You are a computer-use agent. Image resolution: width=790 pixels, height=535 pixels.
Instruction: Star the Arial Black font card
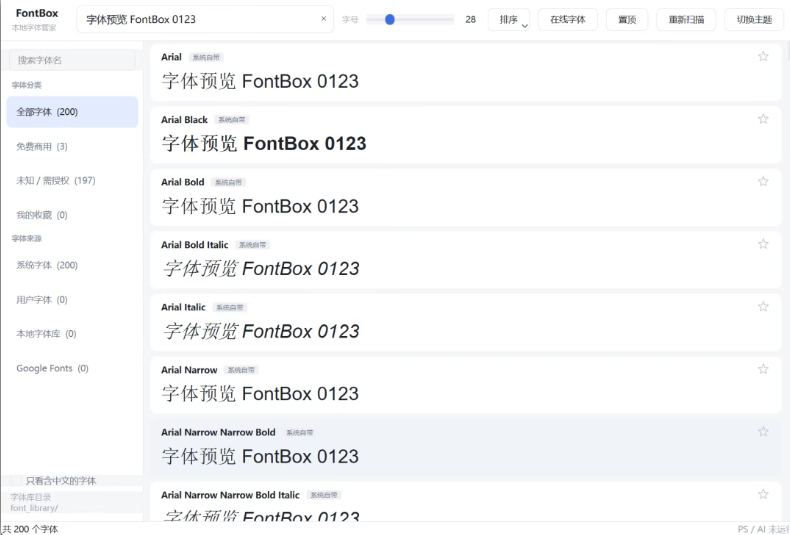(x=763, y=119)
